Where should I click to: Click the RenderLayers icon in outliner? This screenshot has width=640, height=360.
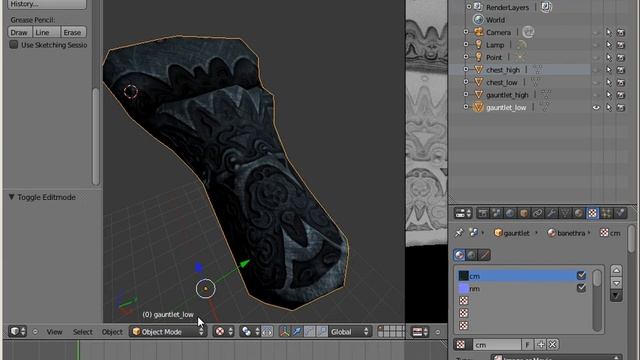tap(478, 7)
